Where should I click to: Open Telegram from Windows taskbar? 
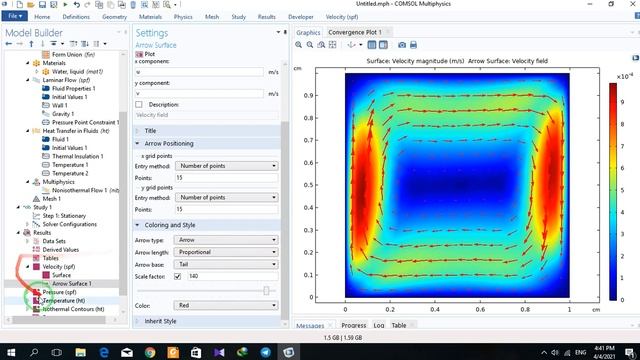(266, 352)
